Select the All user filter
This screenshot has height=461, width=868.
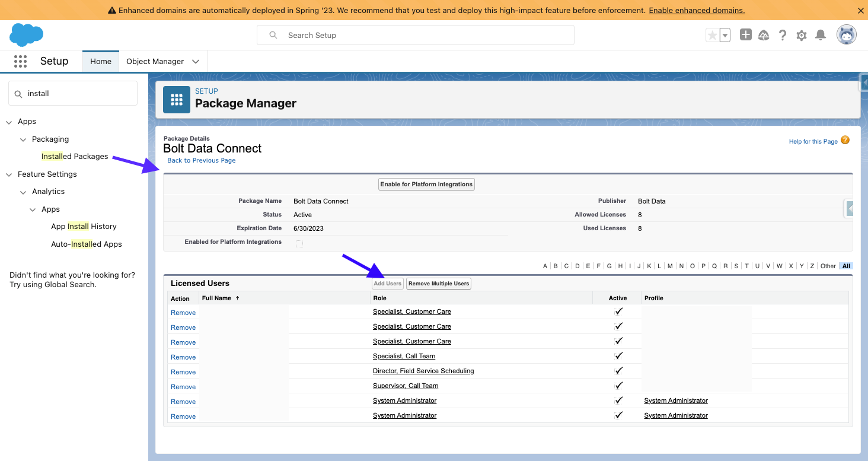pos(846,266)
